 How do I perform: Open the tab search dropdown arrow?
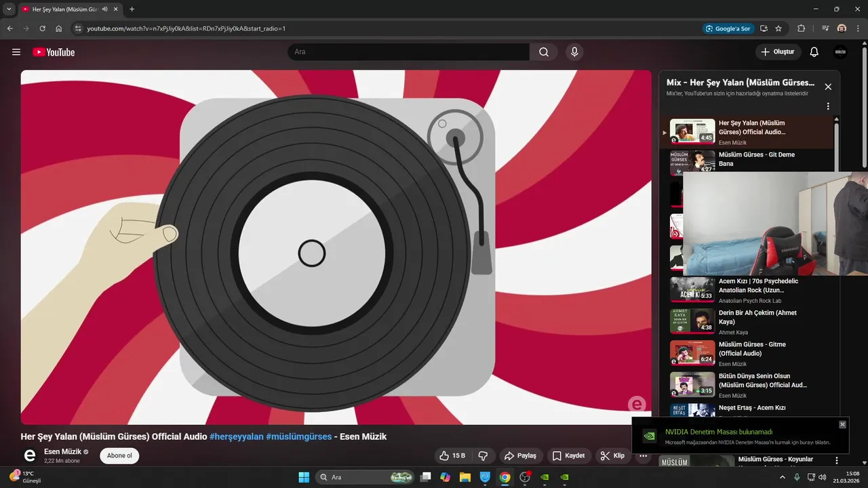[x=9, y=9]
